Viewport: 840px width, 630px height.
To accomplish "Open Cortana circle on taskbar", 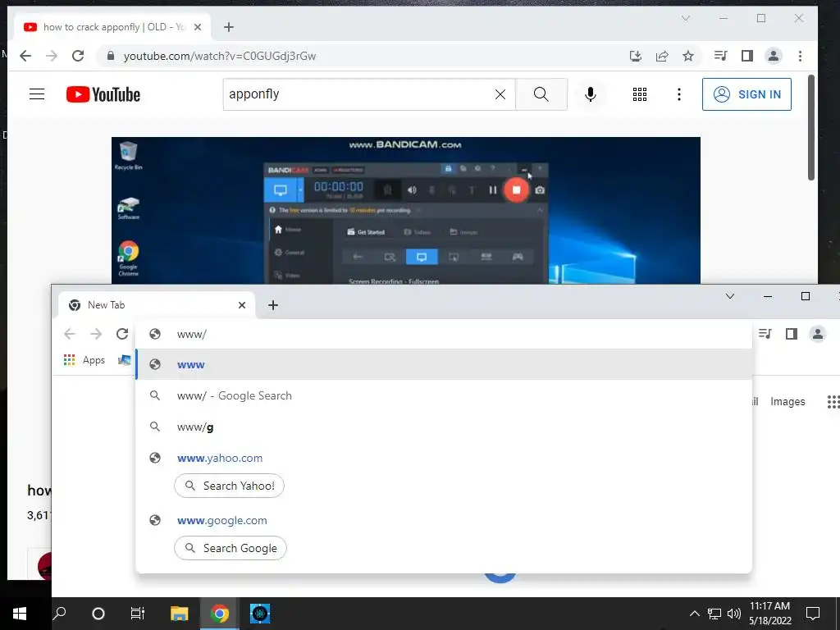I will [x=98, y=614].
